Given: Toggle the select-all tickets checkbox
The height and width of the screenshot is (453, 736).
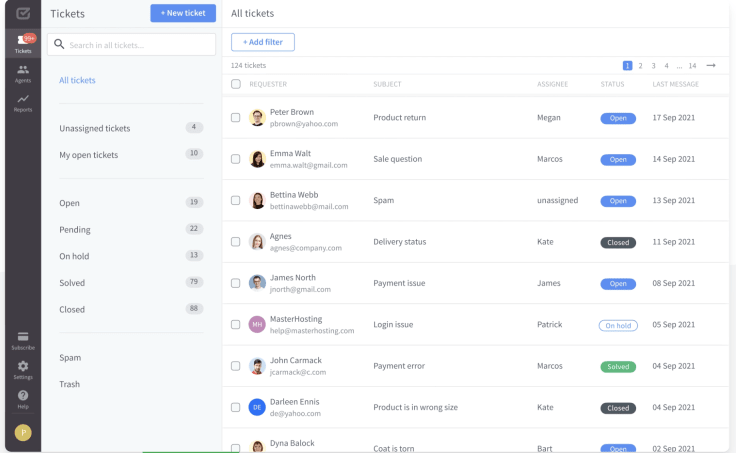Looking at the screenshot, I should pyautogui.click(x=236, y=84).
